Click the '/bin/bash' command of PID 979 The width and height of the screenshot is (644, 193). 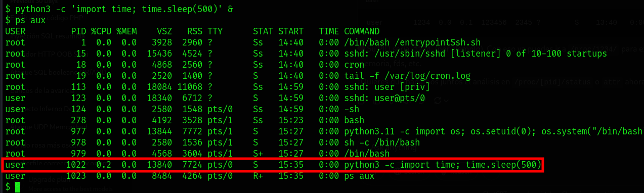tap(367, 154)
